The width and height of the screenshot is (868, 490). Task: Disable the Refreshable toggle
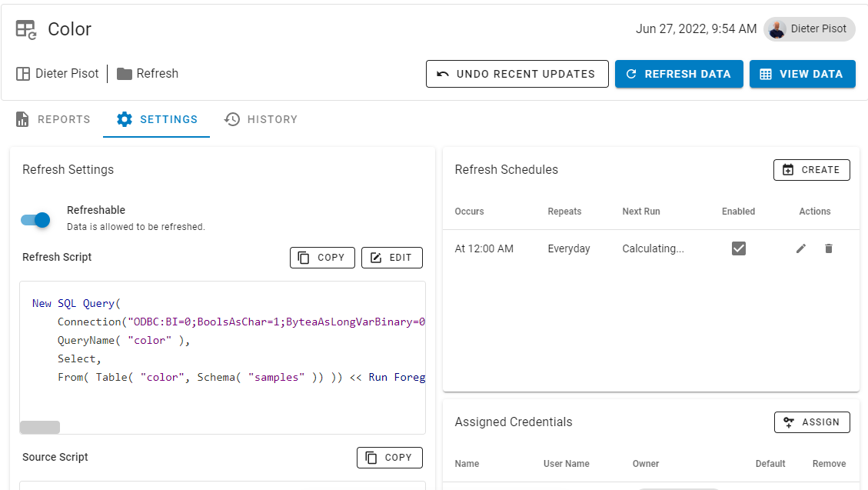[35, 219]
